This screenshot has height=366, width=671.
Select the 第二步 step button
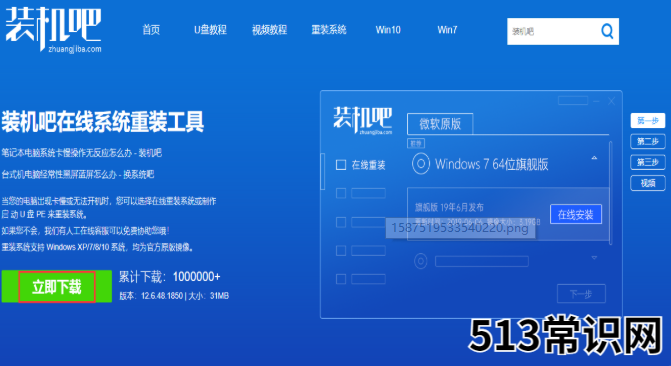pyautogui.click(x=647, y=141)
